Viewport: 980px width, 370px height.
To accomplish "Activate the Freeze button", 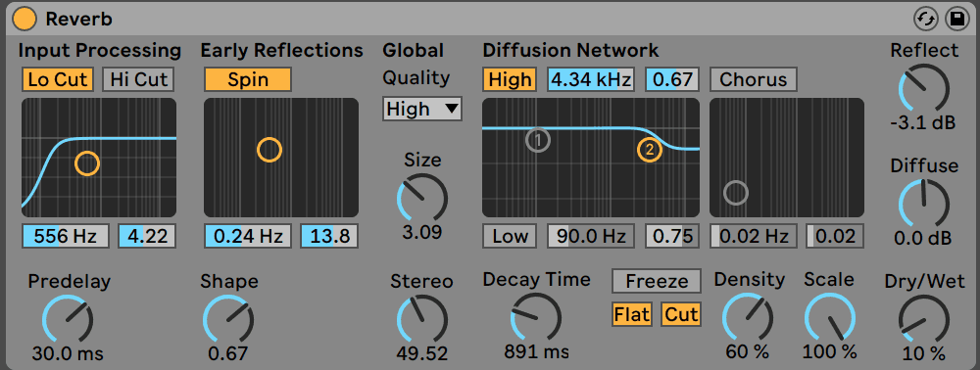I will (657, 281).
